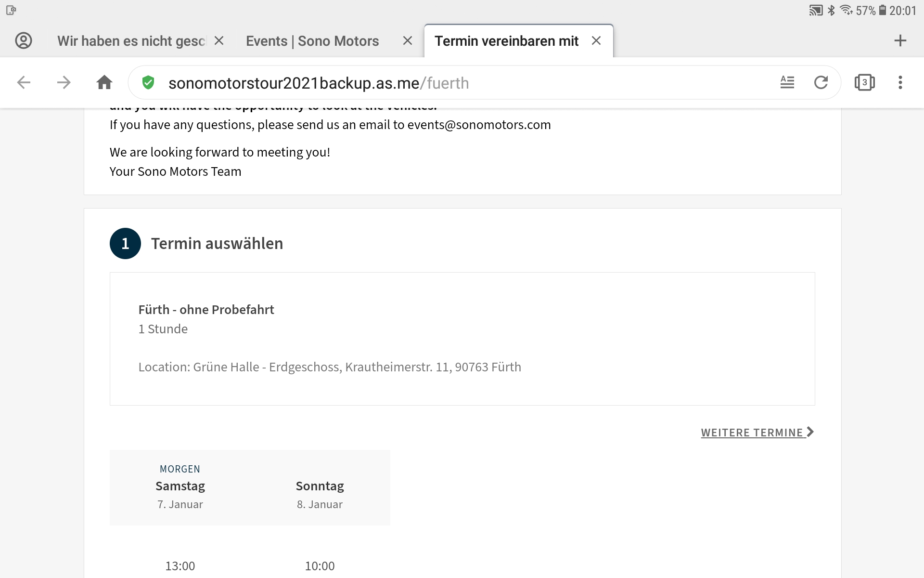Reload the current page
The image size is (924, 578).
coord(821,83)
